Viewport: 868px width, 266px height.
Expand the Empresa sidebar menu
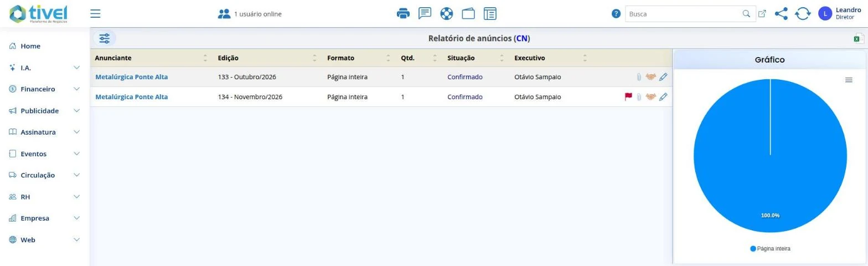coord(44,218)
